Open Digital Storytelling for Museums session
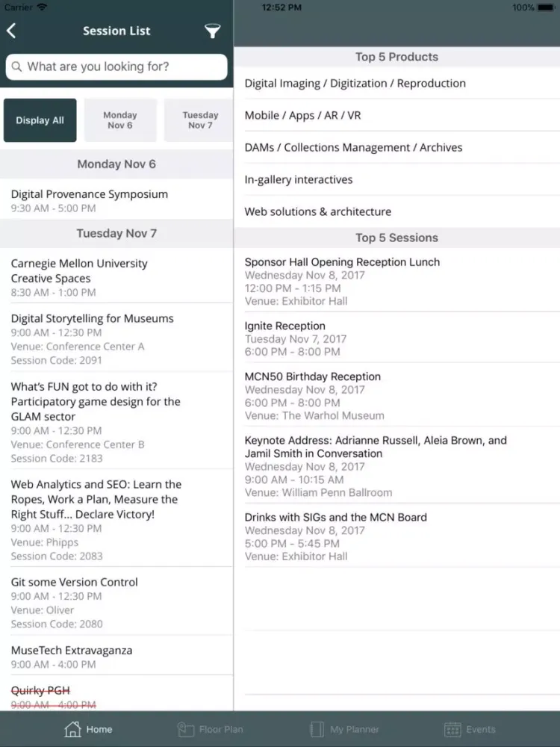The image size is (560, 747). pyautogui.click(x=116, y=338)
